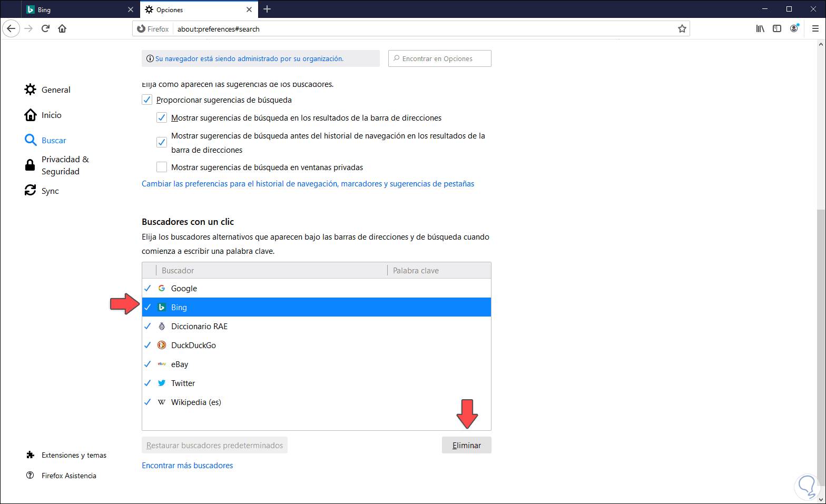Open the organization-managed browser notice
Screen dimensions: 826x504
249,58
